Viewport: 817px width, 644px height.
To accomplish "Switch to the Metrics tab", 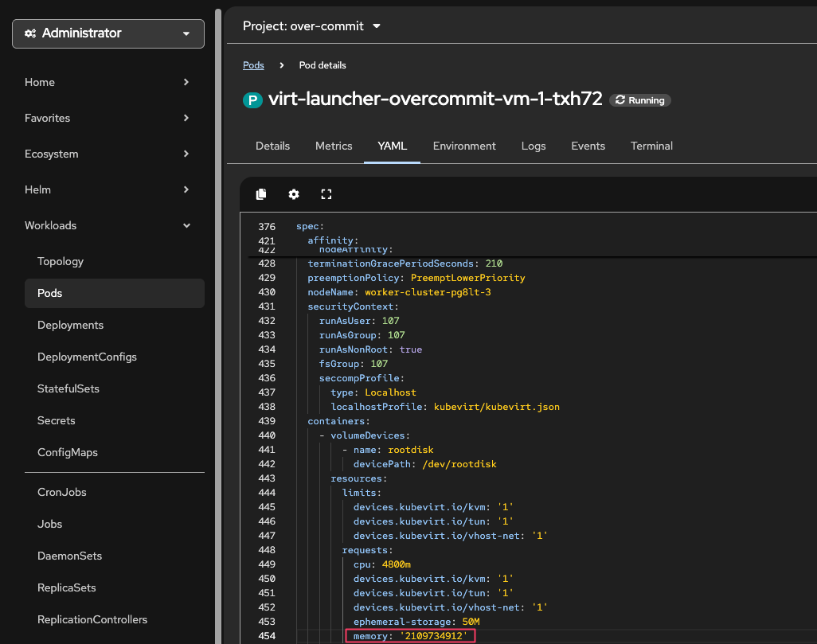I will point(334,146).
